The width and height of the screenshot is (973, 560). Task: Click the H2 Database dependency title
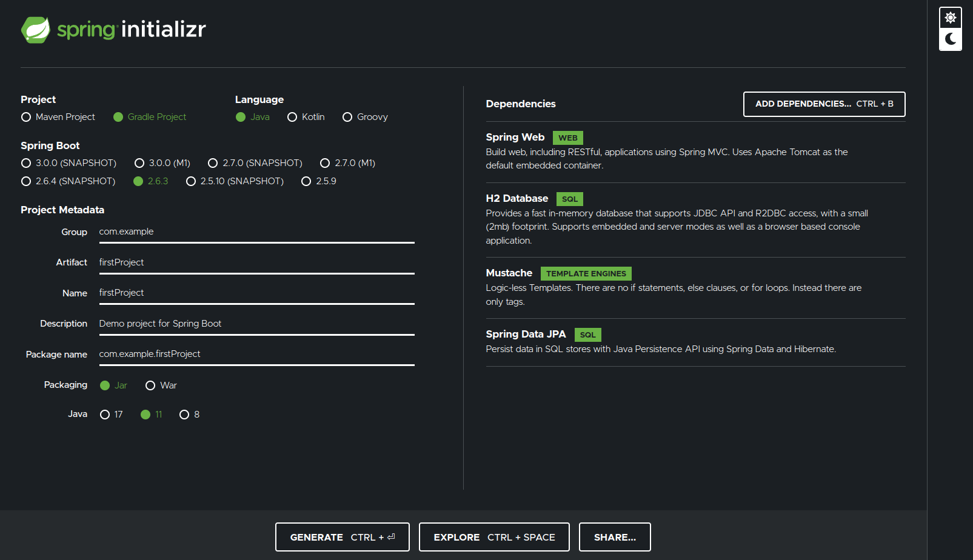pyautogui.click(x=517, y=199)
